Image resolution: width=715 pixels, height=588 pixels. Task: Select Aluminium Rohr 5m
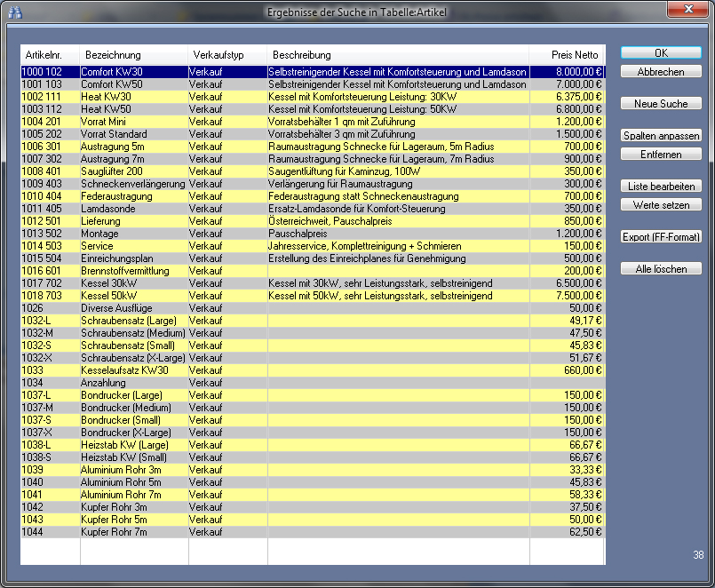(313, 482)
